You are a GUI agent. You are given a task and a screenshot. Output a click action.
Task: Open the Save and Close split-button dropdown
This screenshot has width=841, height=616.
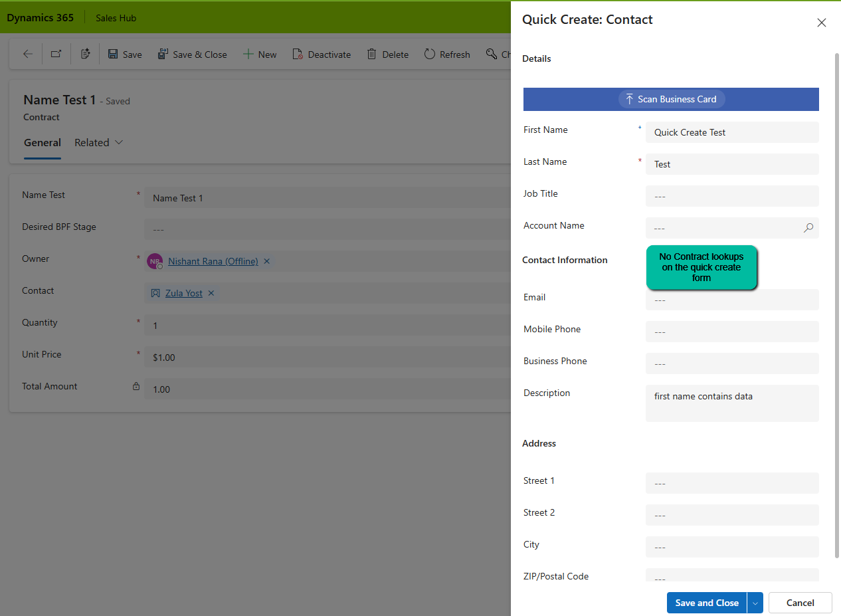[755, 603]
